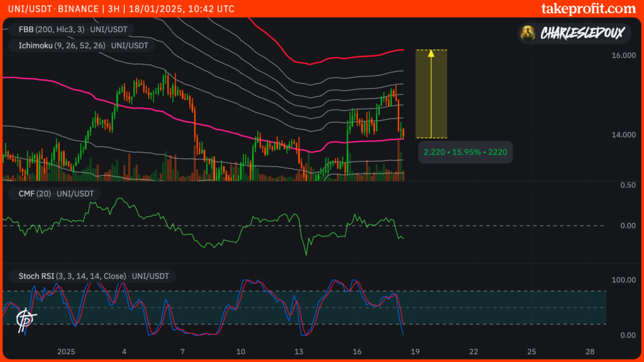The height and width of the screenshot is (362, 644).
Task: Click the 14.000 price axis label
Action: 624,134
